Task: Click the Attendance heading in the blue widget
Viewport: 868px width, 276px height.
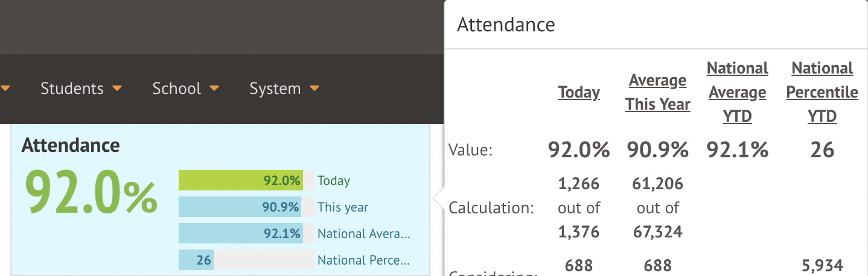Action: pyautogui.click(x=71, y=145)
